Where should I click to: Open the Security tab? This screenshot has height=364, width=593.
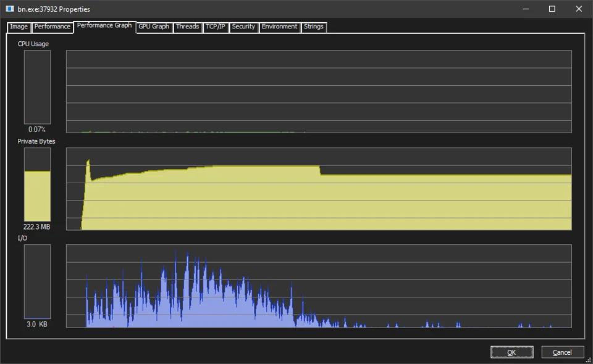tap(243, 27)
